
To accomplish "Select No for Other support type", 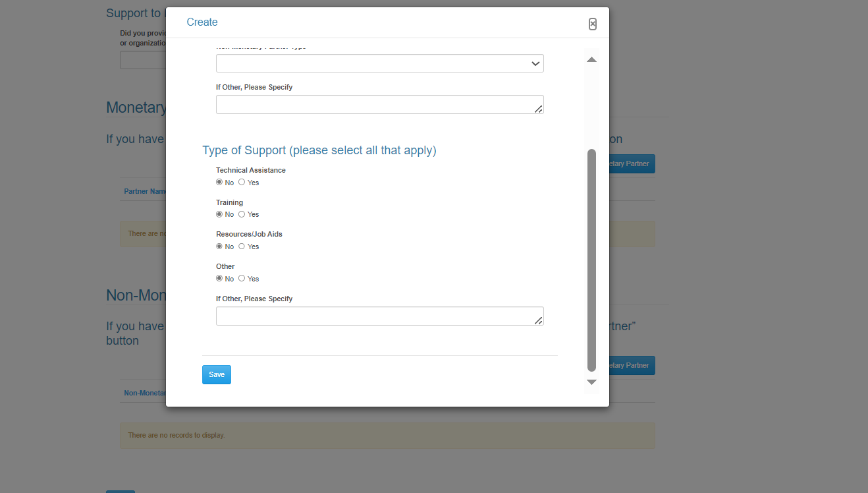I will tap(219, 279).
